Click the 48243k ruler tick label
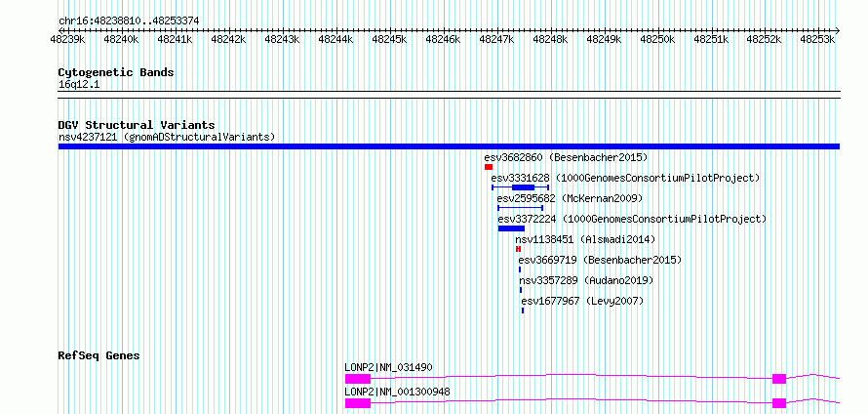The height and width of the screenshot is (414, 868). coord(282,39)
